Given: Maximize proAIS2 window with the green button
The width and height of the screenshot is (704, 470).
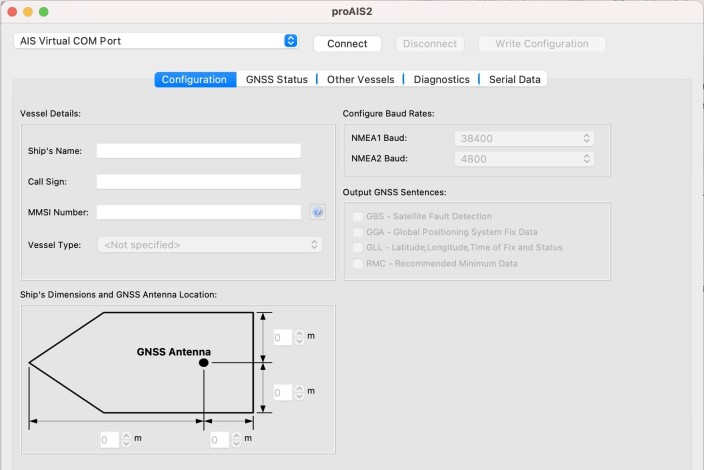Looking at the screenshot, I should (44, 12).
